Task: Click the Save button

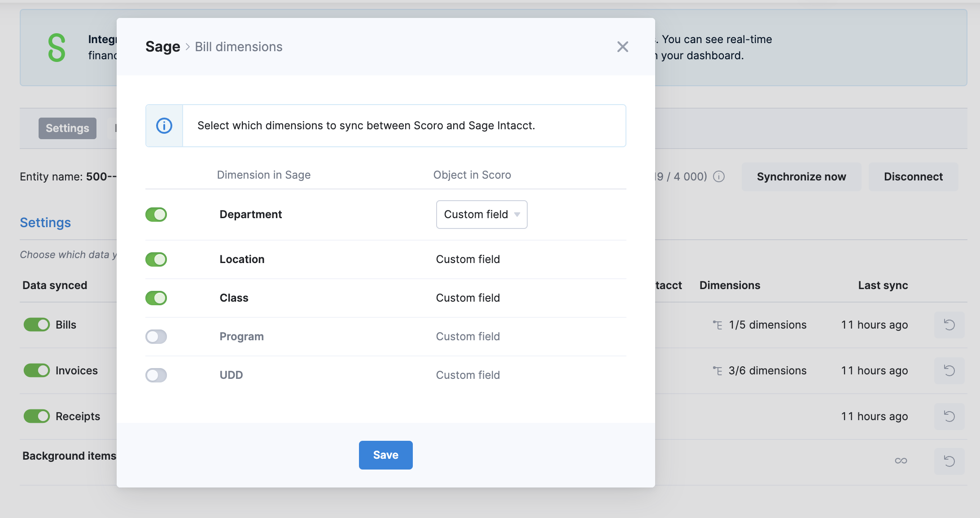Action: (x=386, y=455)
